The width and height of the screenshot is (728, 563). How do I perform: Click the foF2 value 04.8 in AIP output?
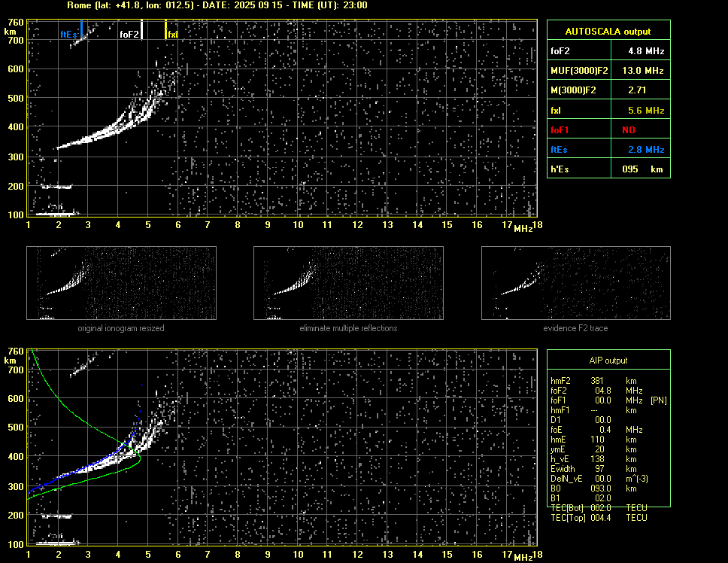[x=603, y=391]
